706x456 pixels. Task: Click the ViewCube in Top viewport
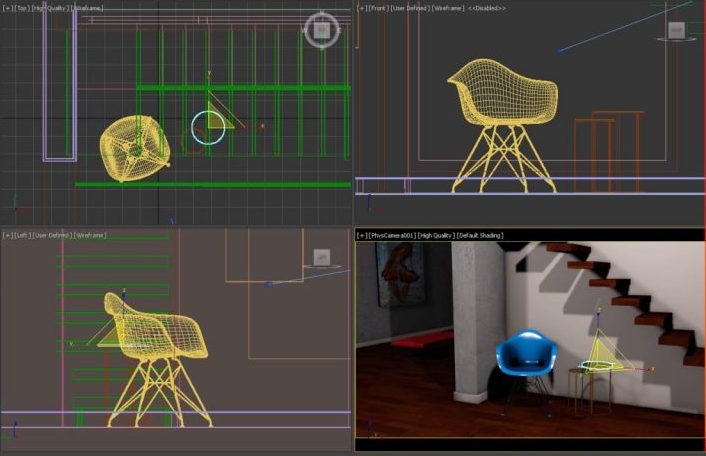tap(321, 31)
